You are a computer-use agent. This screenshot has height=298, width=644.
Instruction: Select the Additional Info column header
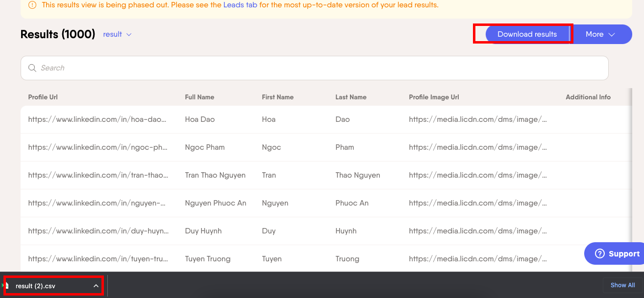tap(588, 97)
